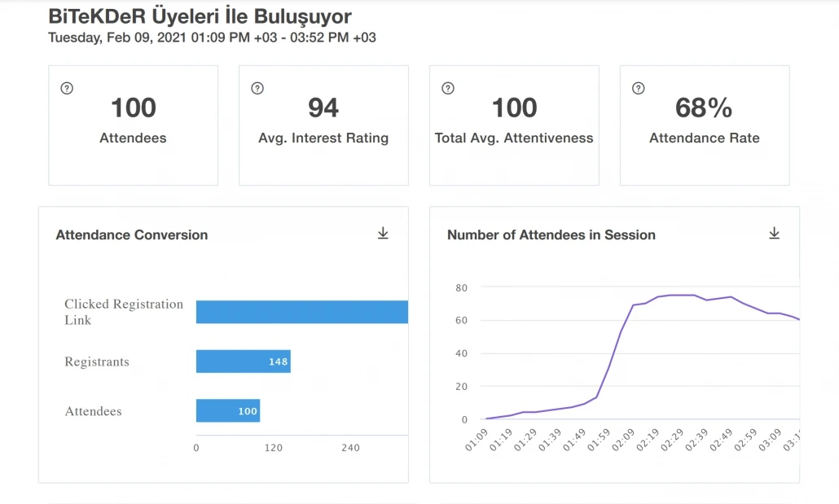Click the Registrants label in conversion chart

pos(97,362)
